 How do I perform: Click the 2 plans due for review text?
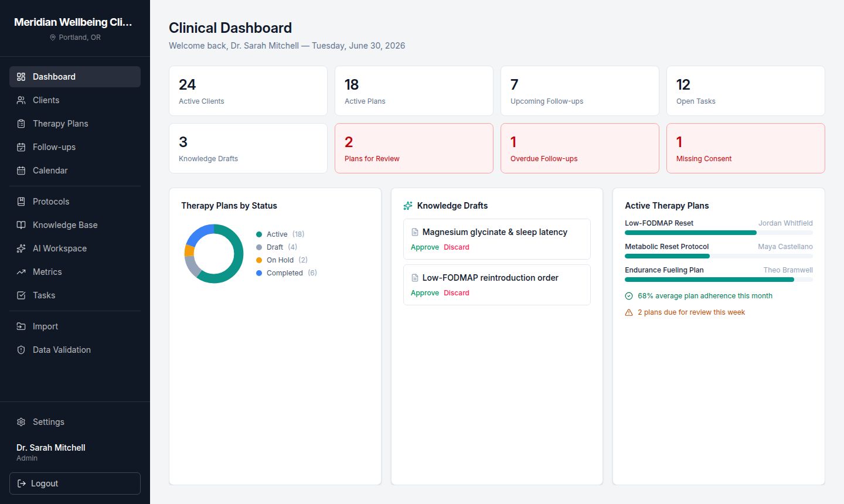(691, 312)
